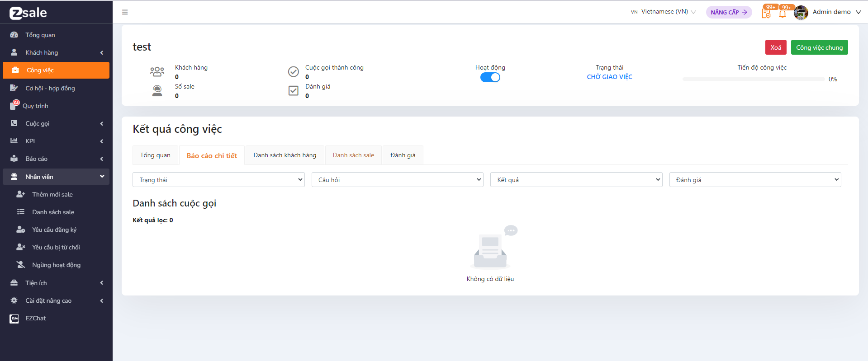Expand the Cuộc gọi sidebar menu chevron
This screenshot has height=361, width=868.
pos(102,124)
